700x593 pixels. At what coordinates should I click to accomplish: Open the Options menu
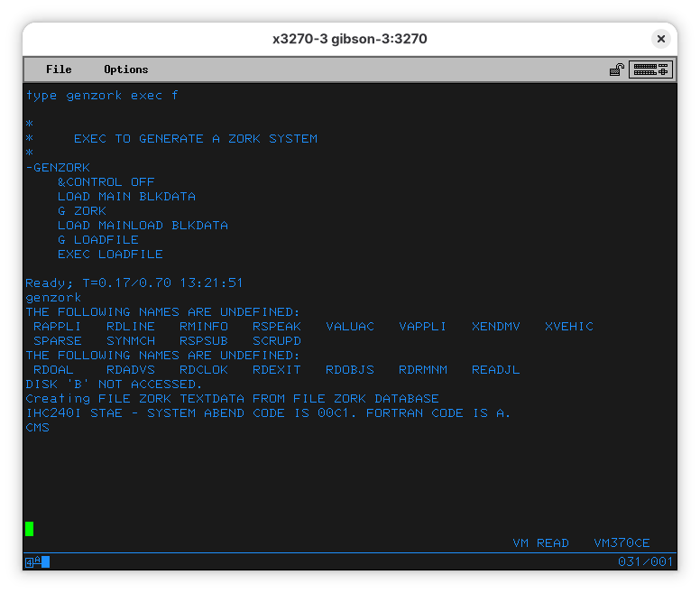pos(126,69)
